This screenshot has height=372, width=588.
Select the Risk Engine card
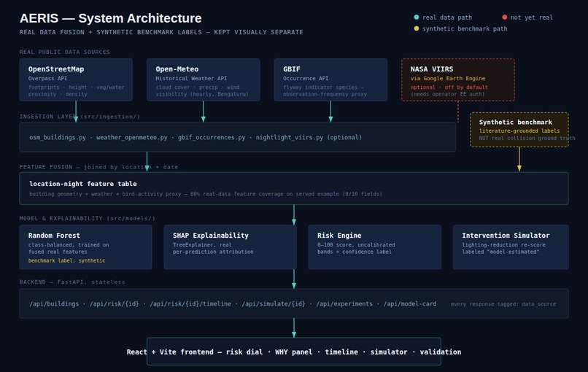(375, 247)
